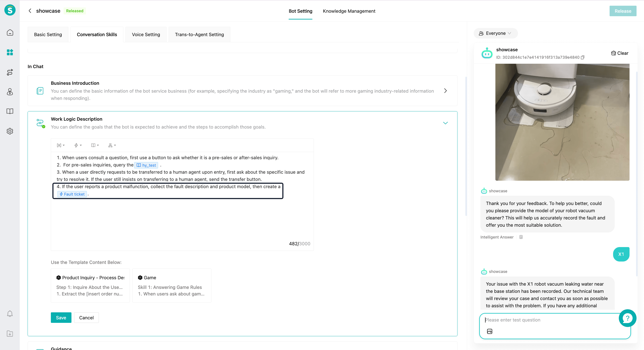The width and height of the screenshot is (644, 350).
Task: Switch to the Voice Setting tab
Action: [x=146, y=34]
